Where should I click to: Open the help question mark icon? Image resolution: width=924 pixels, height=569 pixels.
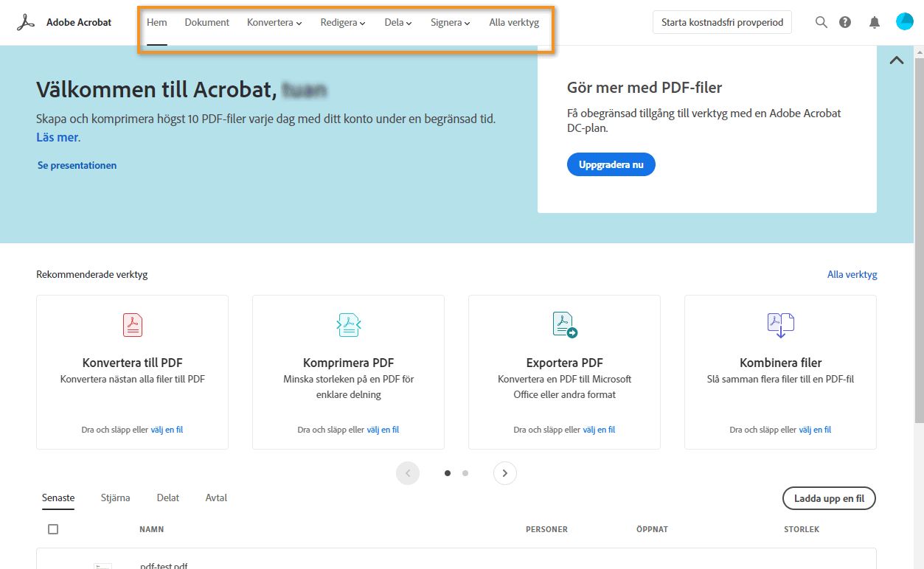point(845,22)
